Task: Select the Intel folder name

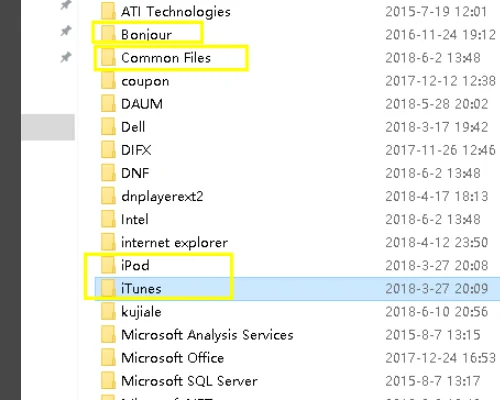Action: (135, 219)
